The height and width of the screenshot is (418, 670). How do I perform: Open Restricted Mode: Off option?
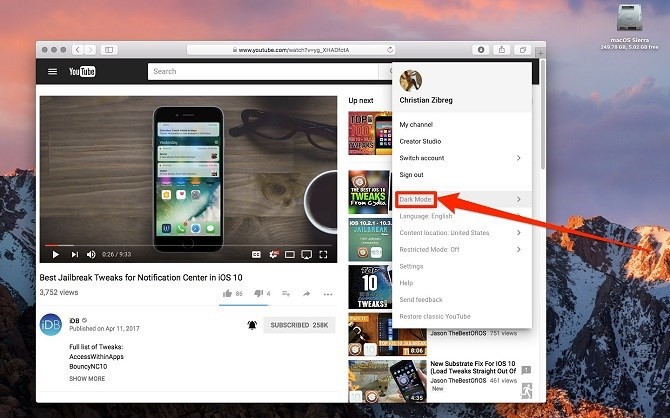pos(429,249)
